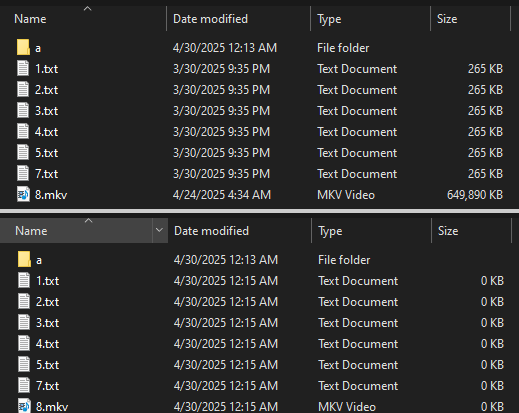Select 8.mkv video icon in lower list
This screenshot has width=519, height=413.
[24, 406]
